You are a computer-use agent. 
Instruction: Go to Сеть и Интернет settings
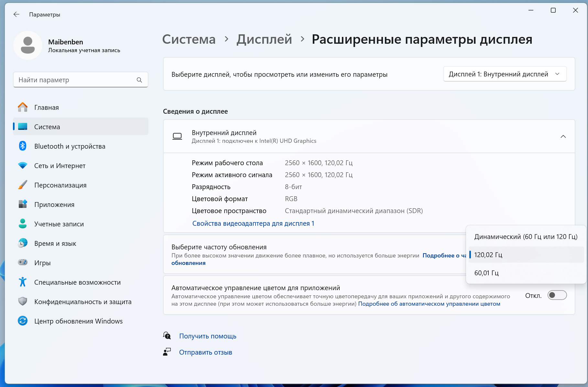pyautogui.click(x=81, y=166)
